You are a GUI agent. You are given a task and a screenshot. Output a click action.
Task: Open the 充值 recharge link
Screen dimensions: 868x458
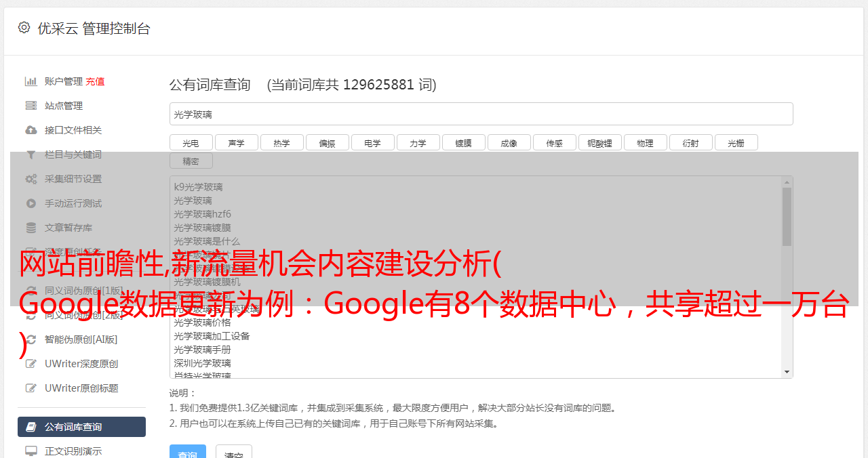point(95,81)
